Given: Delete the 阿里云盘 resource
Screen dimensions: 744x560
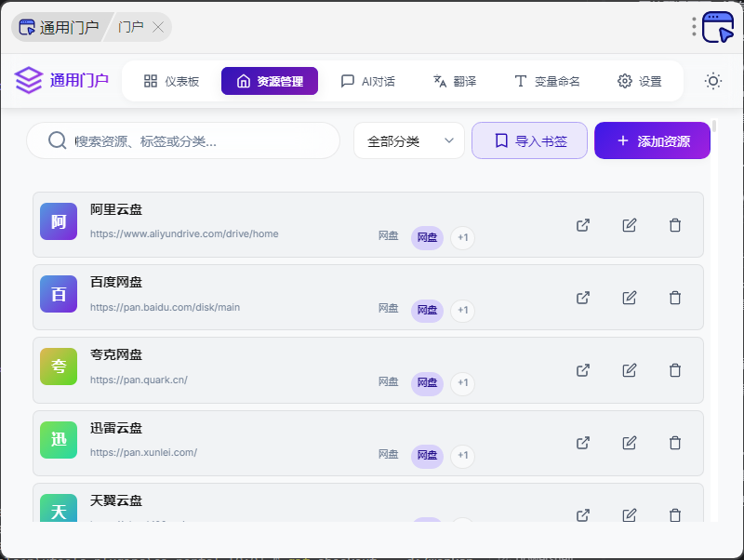Looking at the screenshot, I should (x=675, y=225).
